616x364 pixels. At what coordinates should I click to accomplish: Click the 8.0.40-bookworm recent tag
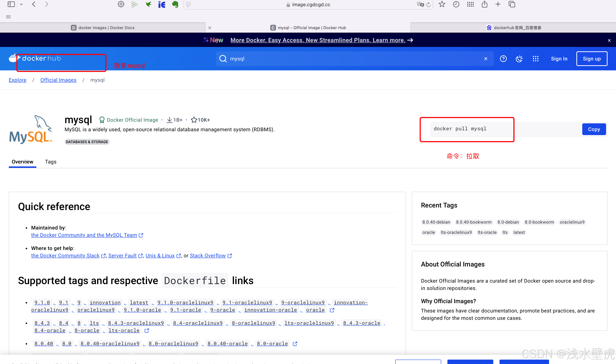[474, 222]
